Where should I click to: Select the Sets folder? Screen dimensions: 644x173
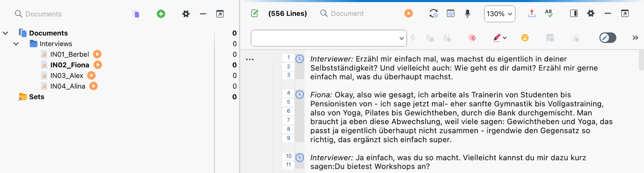tap(36, 97)
